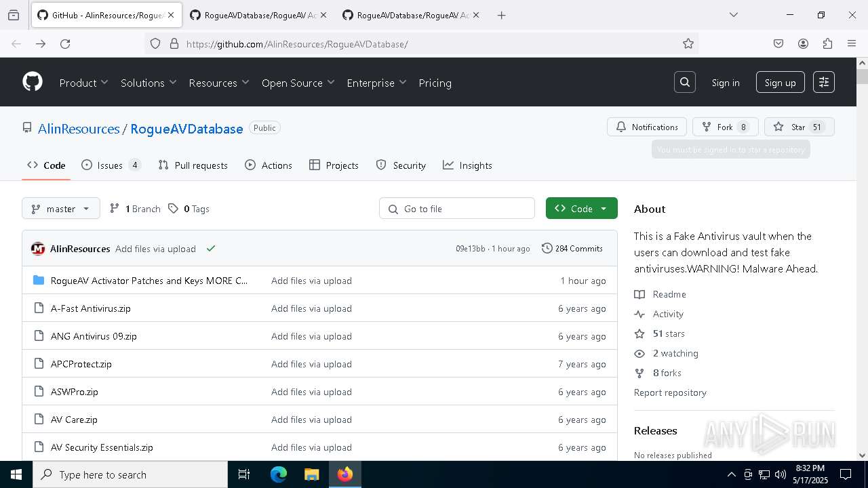
Task: Switch to the Pull requests tab
Action: pos(193,165)
